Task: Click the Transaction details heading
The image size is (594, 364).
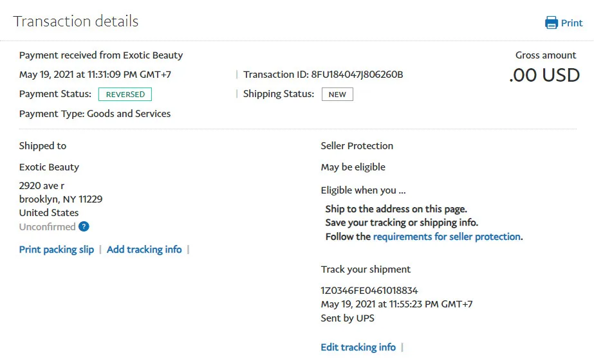Action: coord(76,21)
